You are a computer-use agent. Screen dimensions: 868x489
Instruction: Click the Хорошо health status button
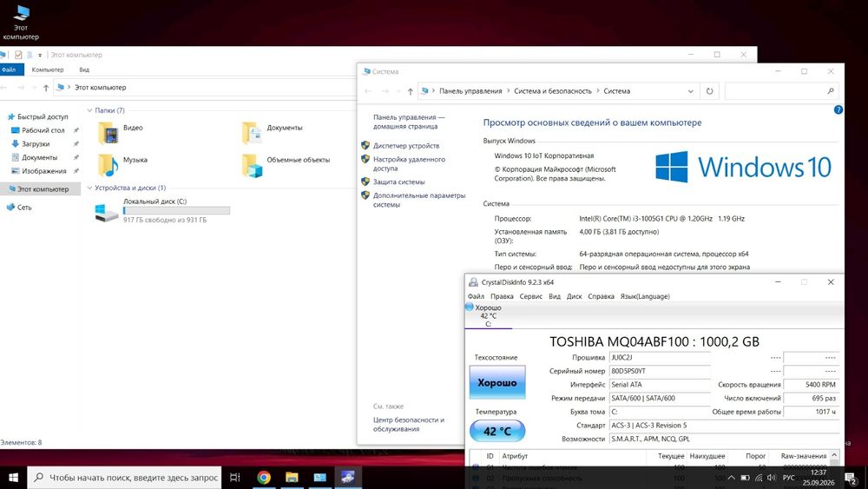(x=497, y=382)
